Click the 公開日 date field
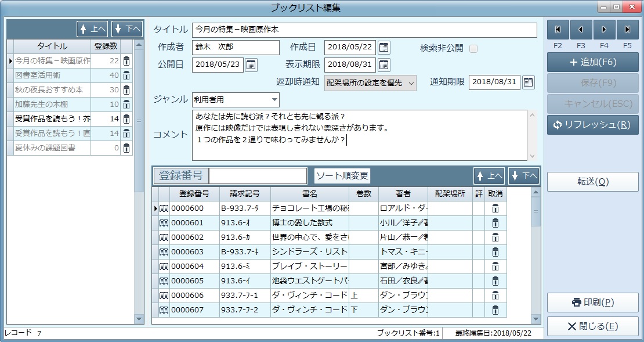The width and height of the screenshot is (644, 342). [x=218, y=65]
